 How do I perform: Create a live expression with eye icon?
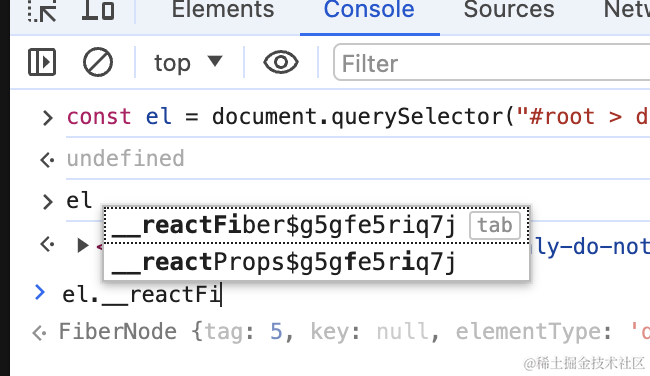281,62
